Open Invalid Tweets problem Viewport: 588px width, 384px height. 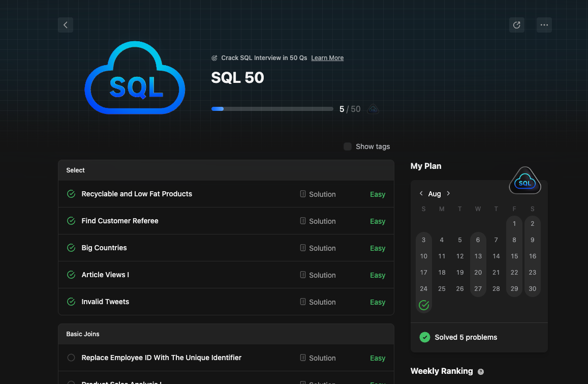(105, 302)
